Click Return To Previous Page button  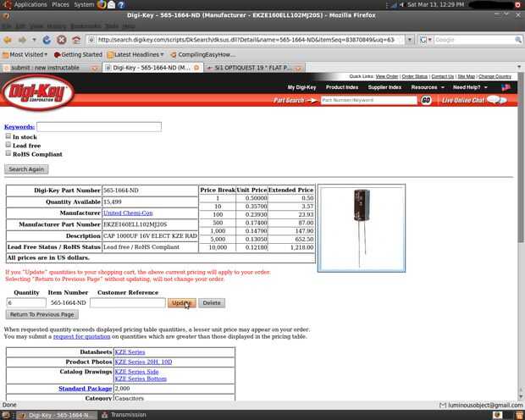42,314
